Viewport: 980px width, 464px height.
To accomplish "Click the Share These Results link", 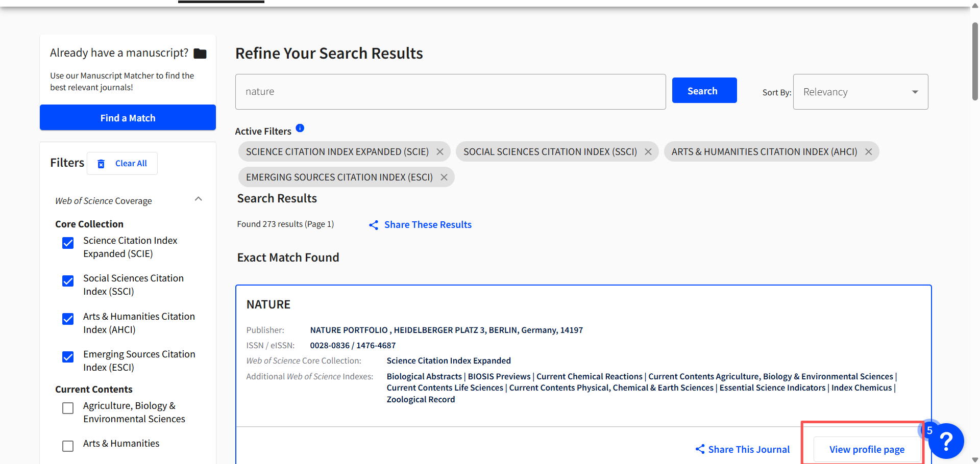I will click(428, 225).
